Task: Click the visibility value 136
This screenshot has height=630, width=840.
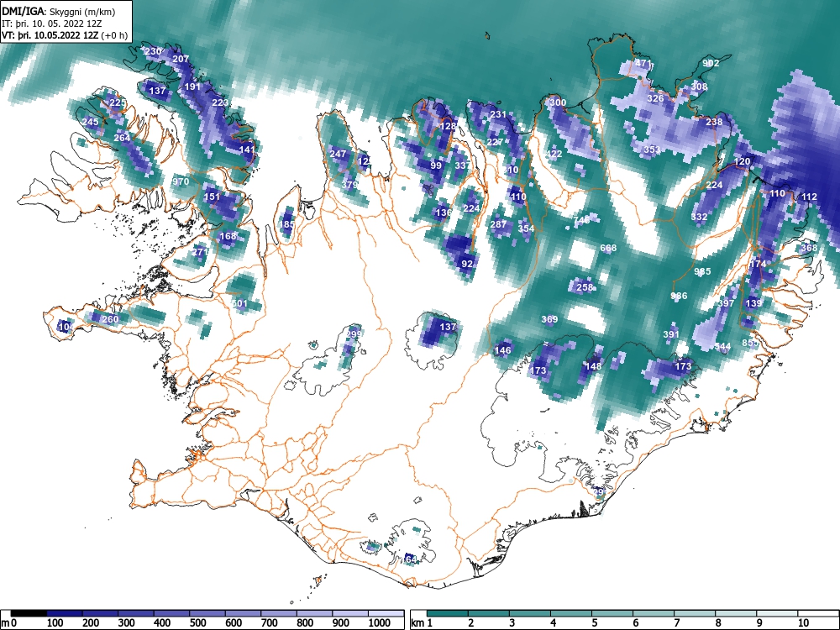Action: [x=444, y=213]
